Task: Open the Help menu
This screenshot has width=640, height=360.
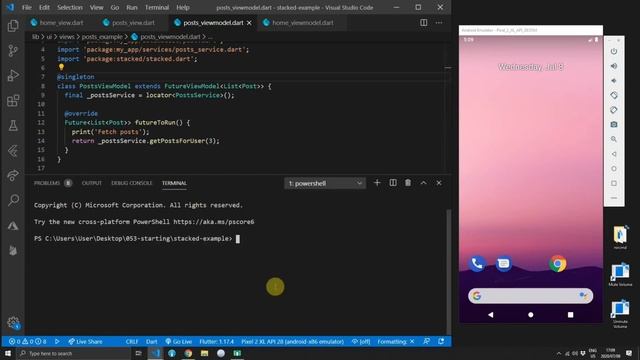Action: click(182, 7)
